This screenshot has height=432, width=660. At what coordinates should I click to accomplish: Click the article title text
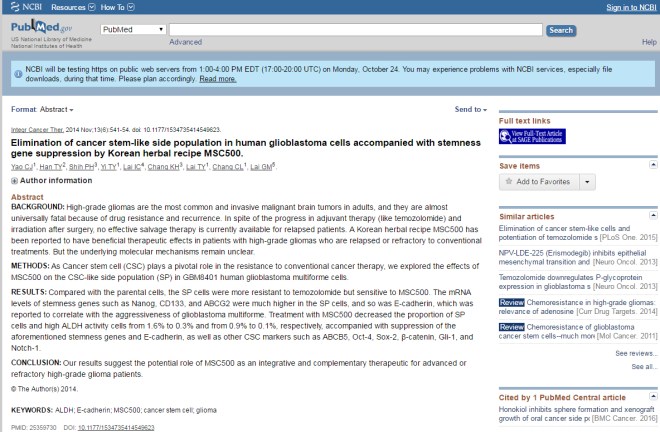(x=246, y=148)
